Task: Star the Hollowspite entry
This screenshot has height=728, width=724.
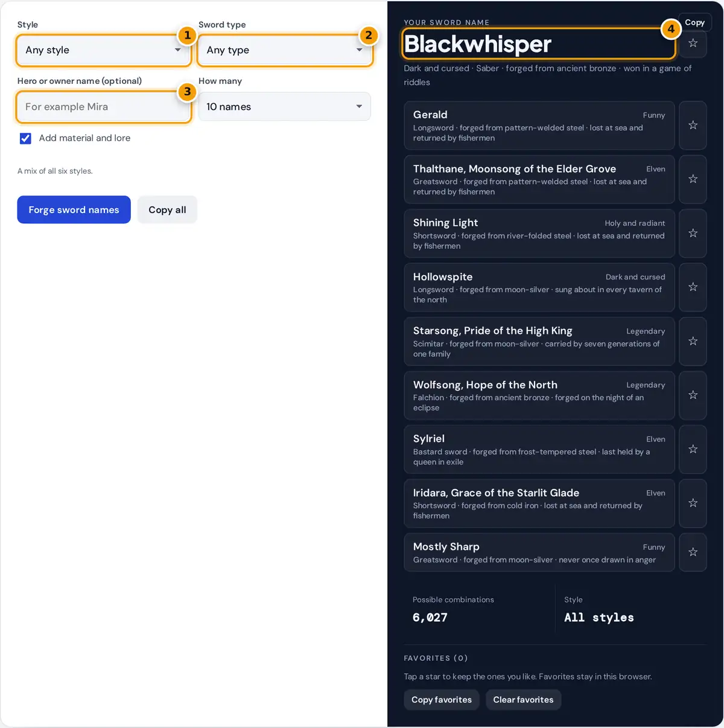Action: coord(693,287)
